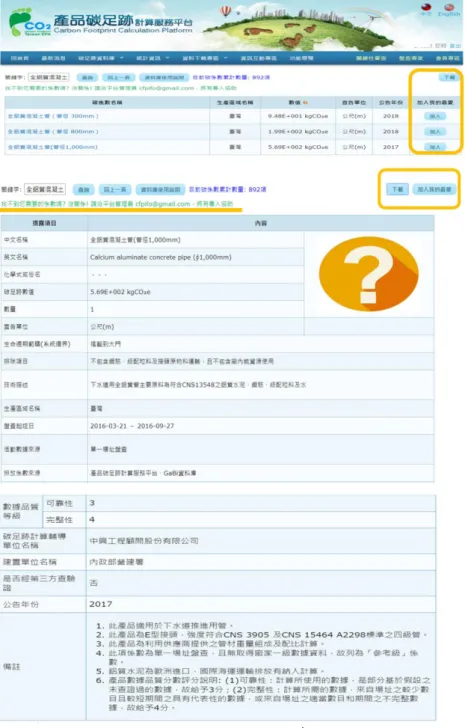This screenshot has width=465, height=728.
Task: Open the 最新消息 navigation item
Action: (x=53, y=58)
